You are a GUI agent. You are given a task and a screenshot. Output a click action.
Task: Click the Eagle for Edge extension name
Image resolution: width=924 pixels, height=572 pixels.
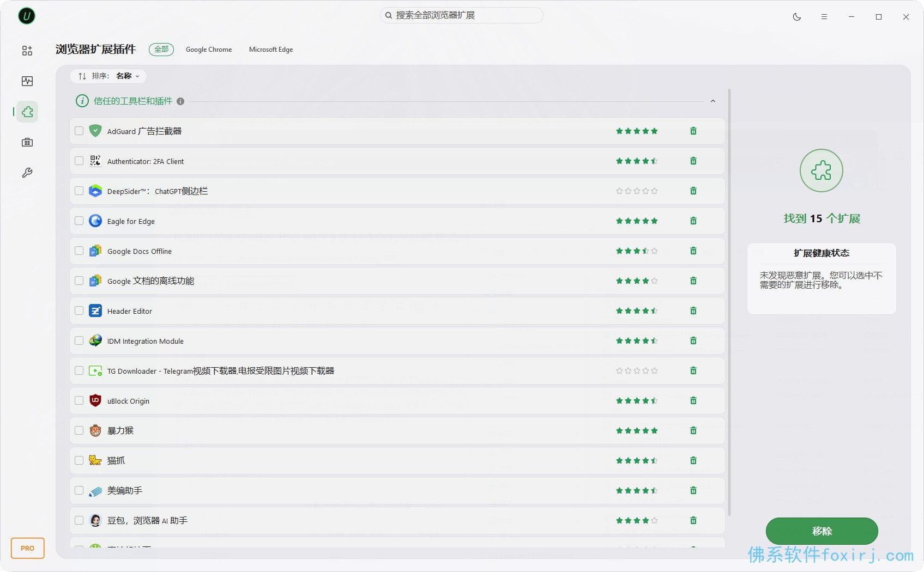tap(131, 221)
